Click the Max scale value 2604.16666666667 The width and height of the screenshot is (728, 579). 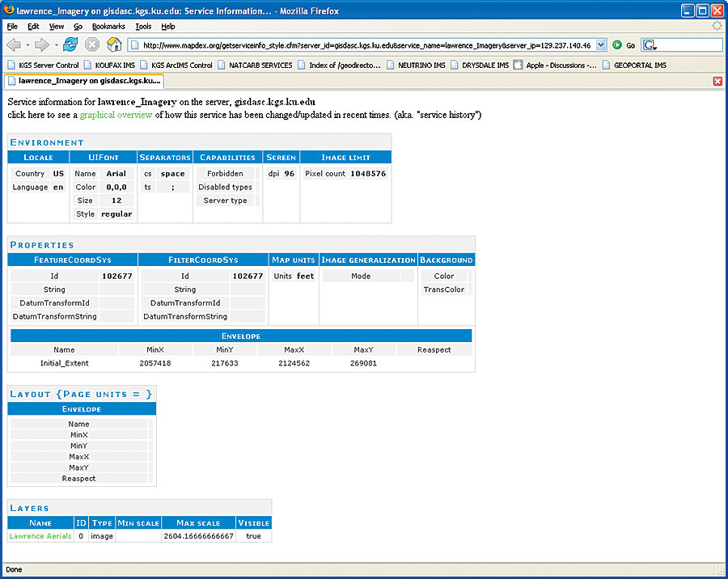click(x=198, y=536)
